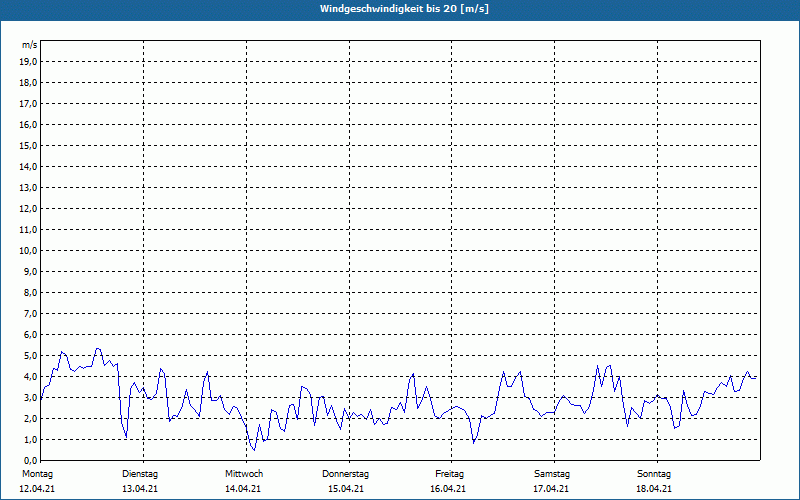Click the '11,0' y-axis label

coord(28,230)
